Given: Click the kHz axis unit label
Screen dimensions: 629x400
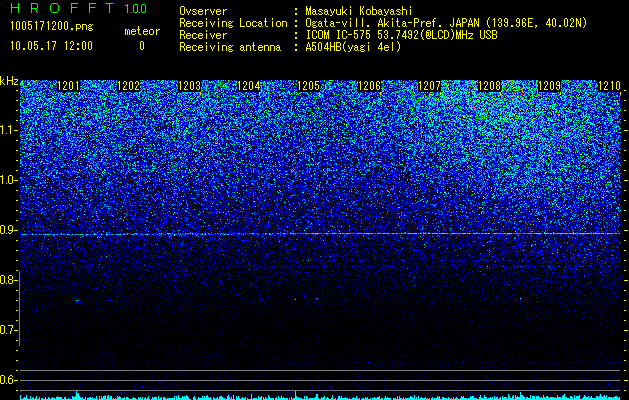Looking at the screenshot, I should [x=9, y=81].
